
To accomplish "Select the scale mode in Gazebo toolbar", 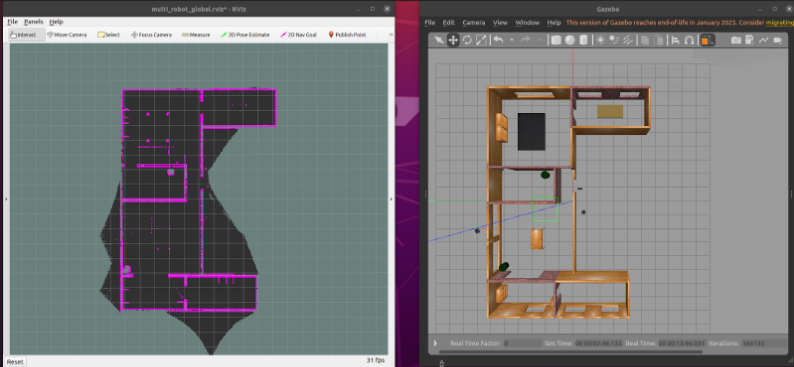I will [482, 40].
